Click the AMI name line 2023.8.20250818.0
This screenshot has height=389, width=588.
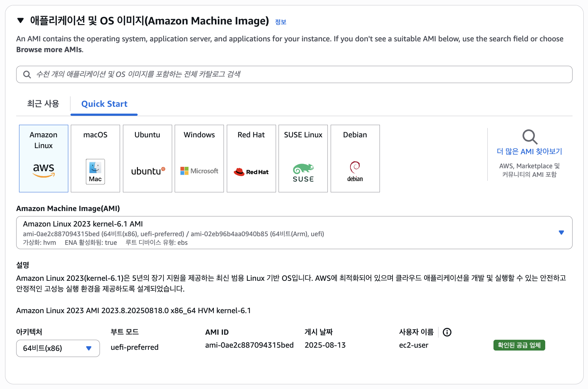133,311
